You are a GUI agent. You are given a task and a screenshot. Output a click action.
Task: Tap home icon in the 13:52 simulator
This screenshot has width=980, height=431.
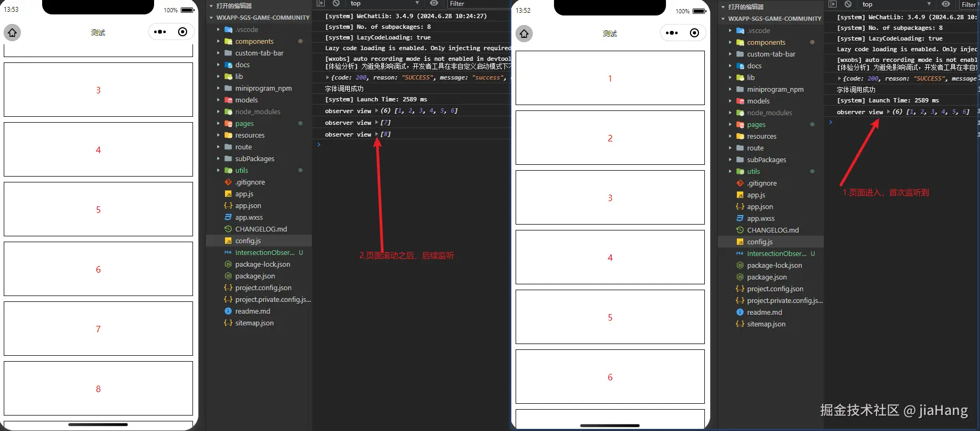524,34
